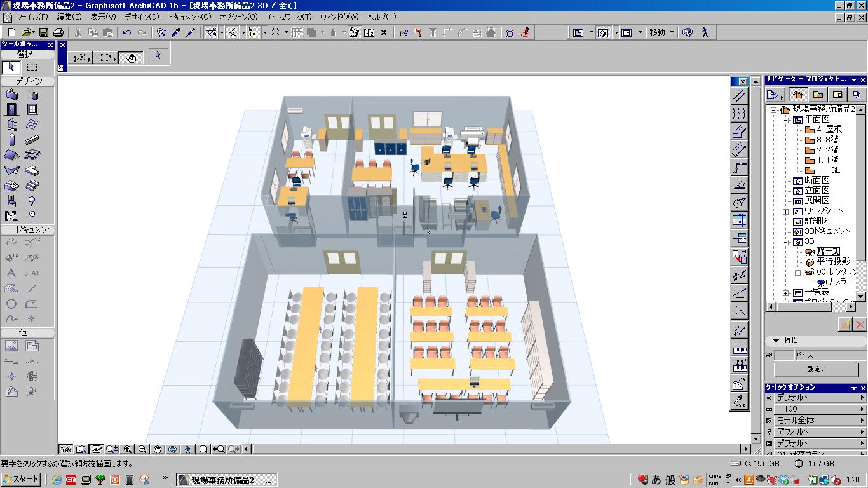
Task: Click the measure tool ruler icon
Action: (x=740, y=348)
